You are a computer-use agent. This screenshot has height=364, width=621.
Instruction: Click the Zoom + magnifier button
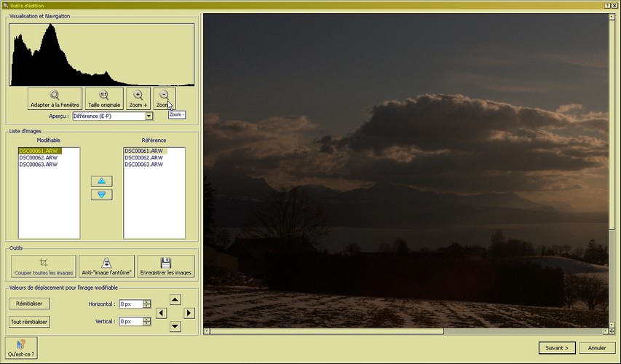[x=138, y=99]
